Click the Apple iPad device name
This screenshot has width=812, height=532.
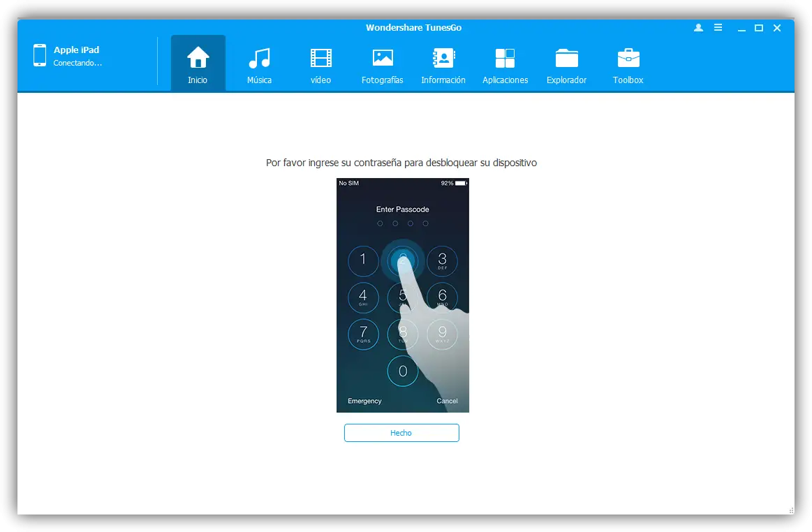(x=76, y=50)
